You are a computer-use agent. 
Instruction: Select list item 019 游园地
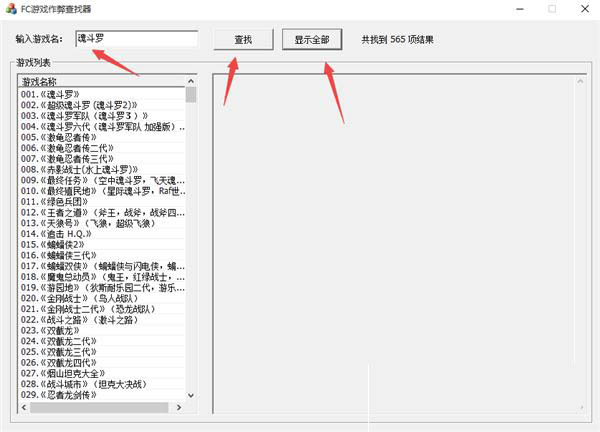101,287
